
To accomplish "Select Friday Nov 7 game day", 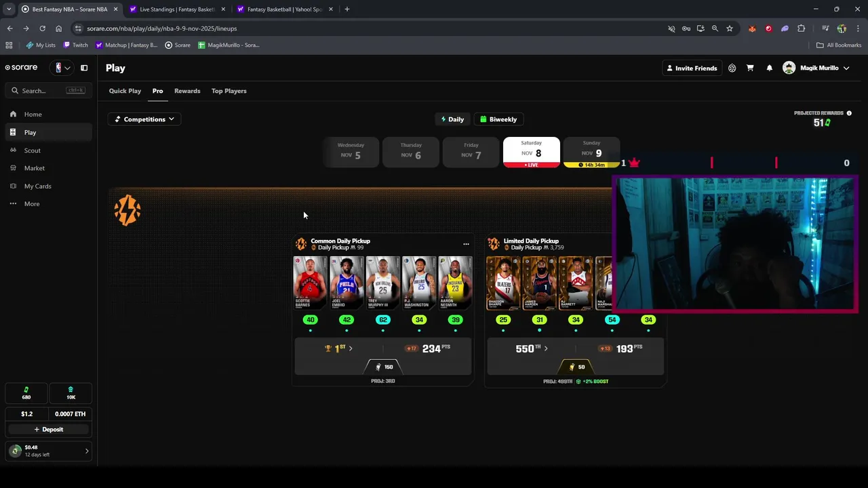I will [x=471, y=152].
